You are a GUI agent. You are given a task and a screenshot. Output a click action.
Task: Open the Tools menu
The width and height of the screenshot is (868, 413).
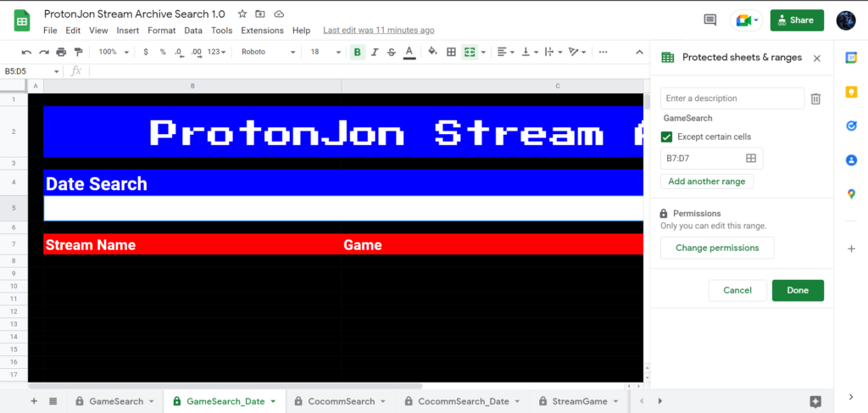222,31
